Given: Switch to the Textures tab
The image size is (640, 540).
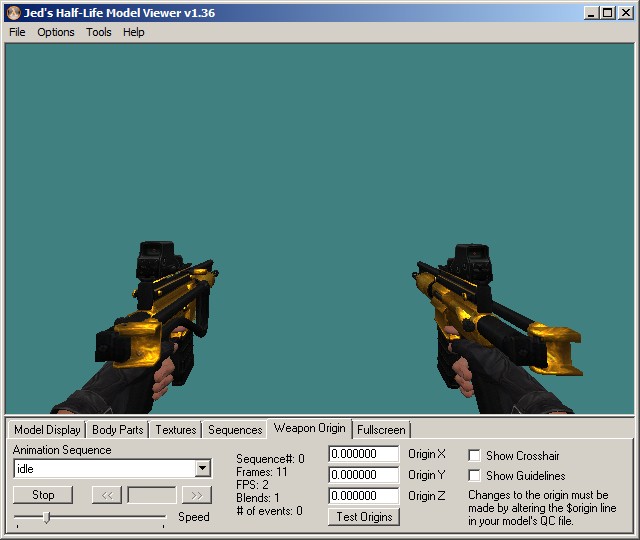Looking at the screenshot, I should click(176, 430).
